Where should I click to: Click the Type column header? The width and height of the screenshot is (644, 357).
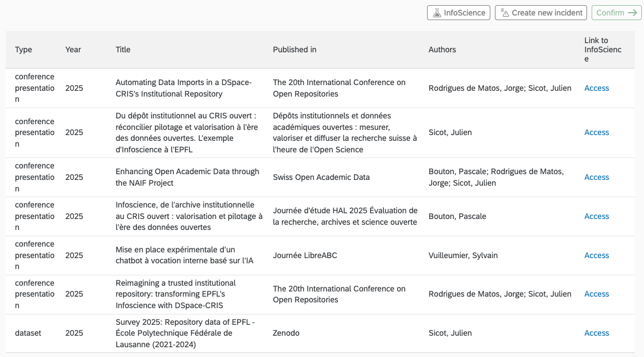pyautogui.click(x=24, y=49)
